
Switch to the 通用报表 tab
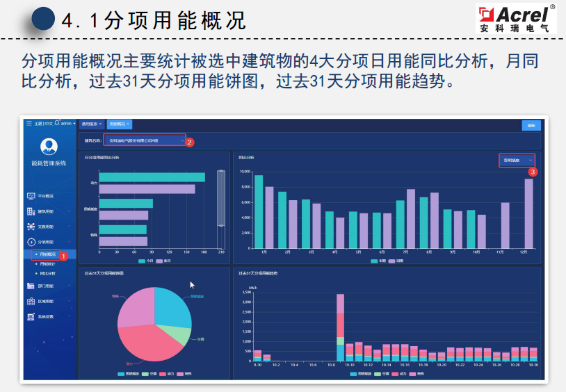pos(92,124)
